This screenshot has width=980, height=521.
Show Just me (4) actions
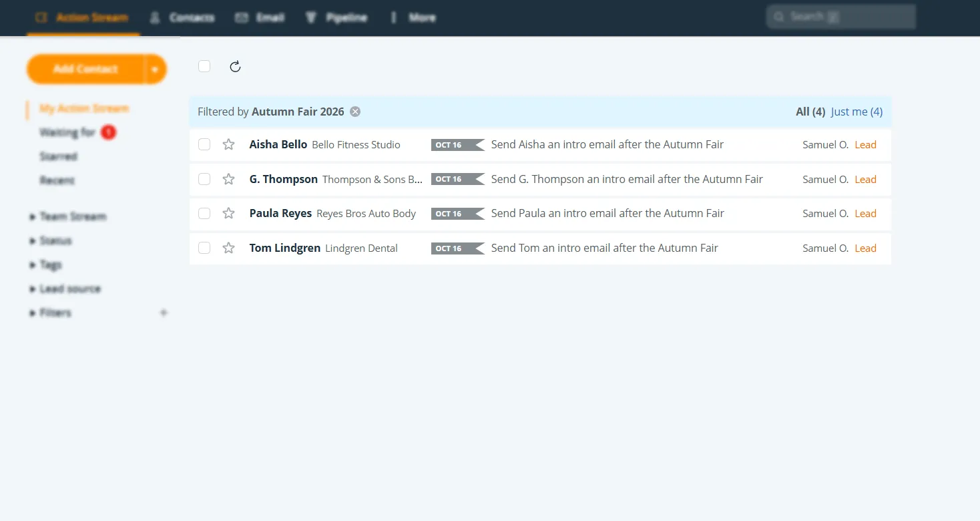tap(856, 112)
